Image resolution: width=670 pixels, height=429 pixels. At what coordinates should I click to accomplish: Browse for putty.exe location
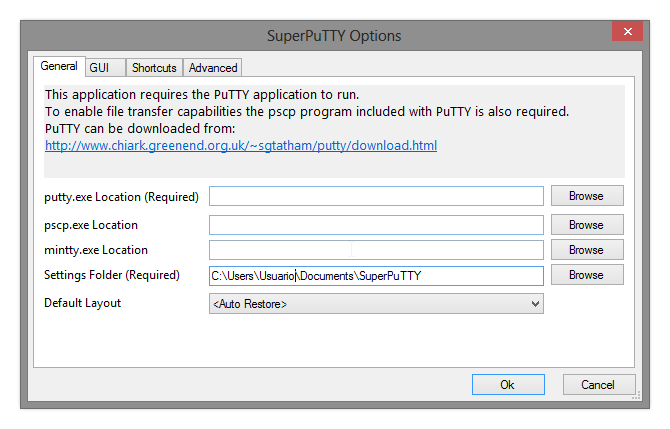coord(587,196)
